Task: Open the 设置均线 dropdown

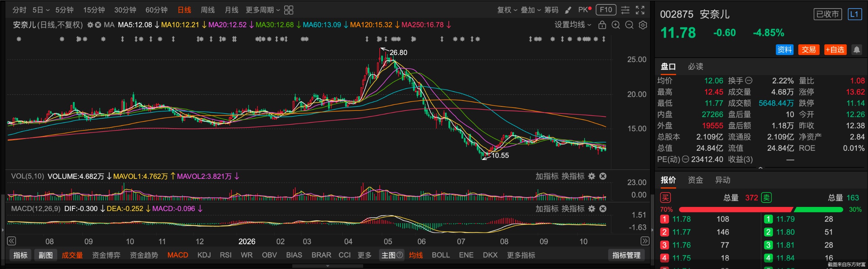Action: point(573,25)
